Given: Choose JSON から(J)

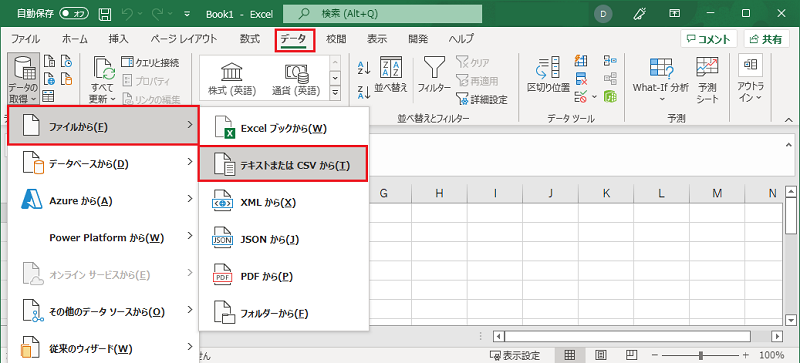Looking at the screenshot, I should (284, 239).
